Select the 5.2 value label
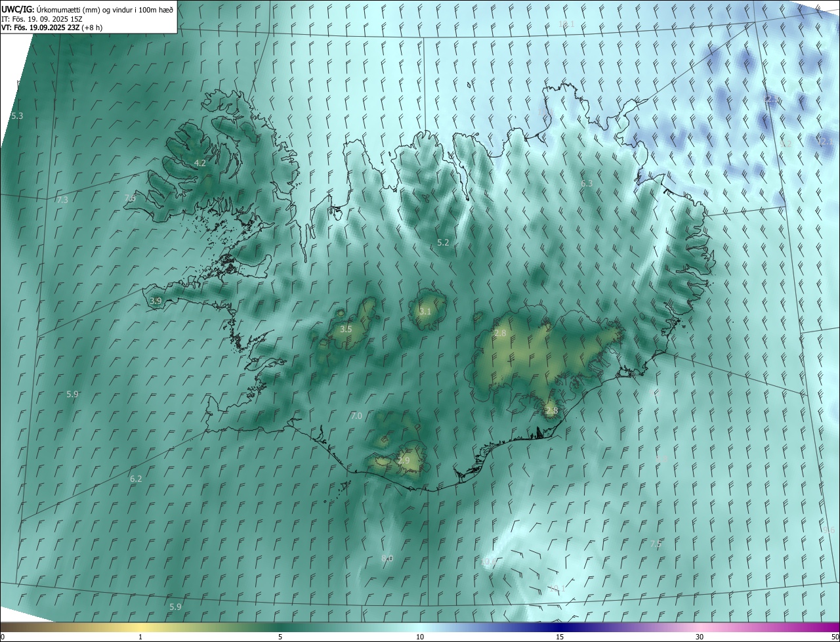The image size is (840, 642). coord(443,242)
